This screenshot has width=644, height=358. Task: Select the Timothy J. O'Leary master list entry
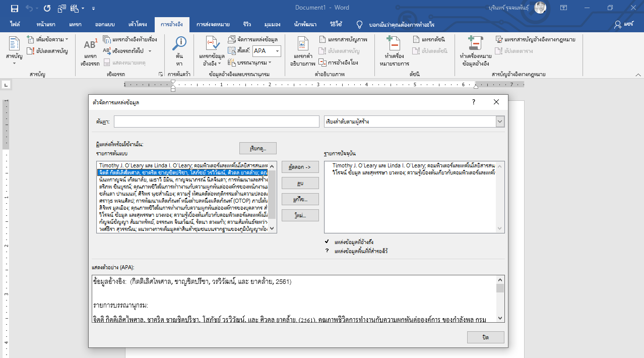pos(182,165)
